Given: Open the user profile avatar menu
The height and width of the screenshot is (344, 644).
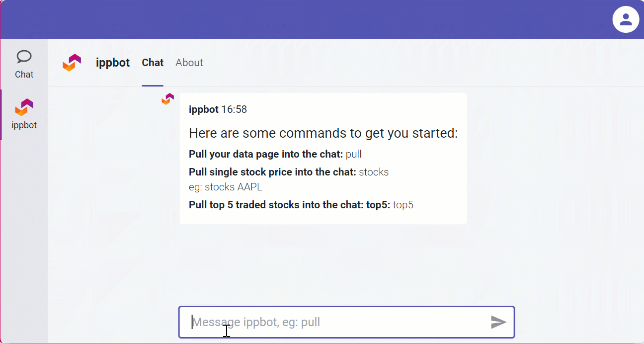Looking at the screenshot, I should (x=626, y=20).
